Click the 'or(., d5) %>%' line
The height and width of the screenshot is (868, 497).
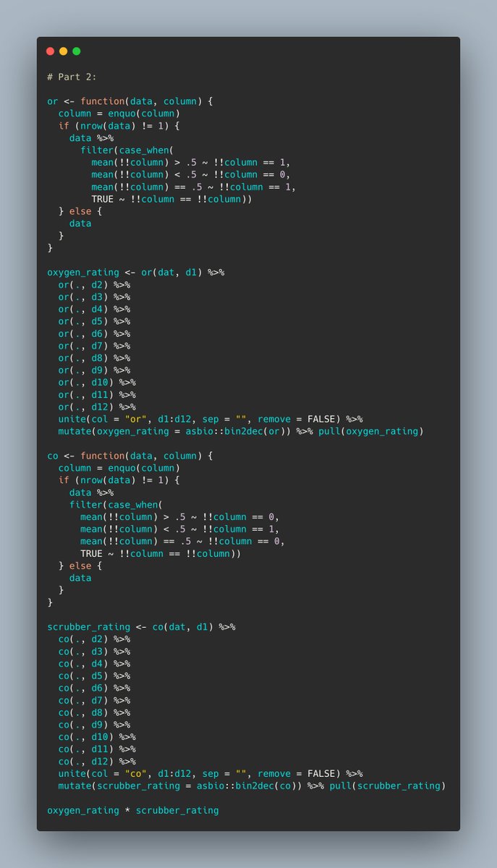point(94,321)
